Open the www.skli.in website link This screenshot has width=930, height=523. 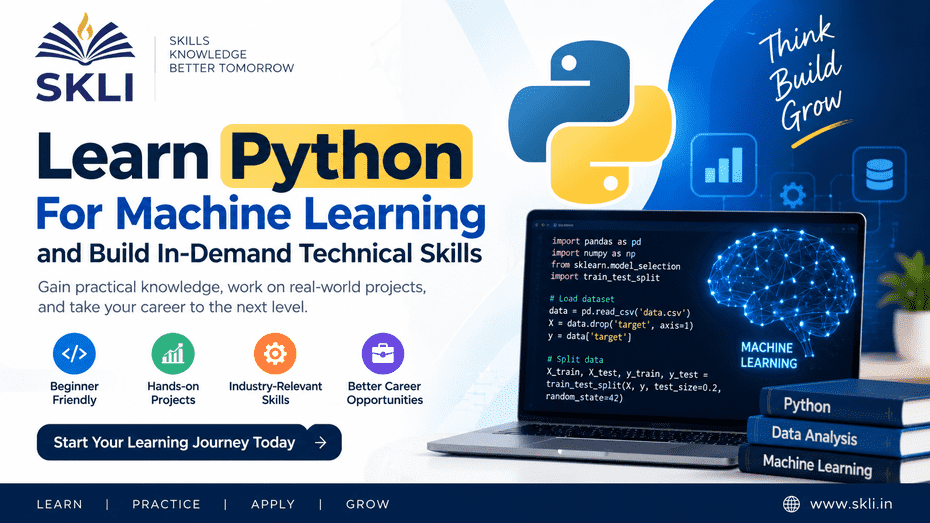851,504
